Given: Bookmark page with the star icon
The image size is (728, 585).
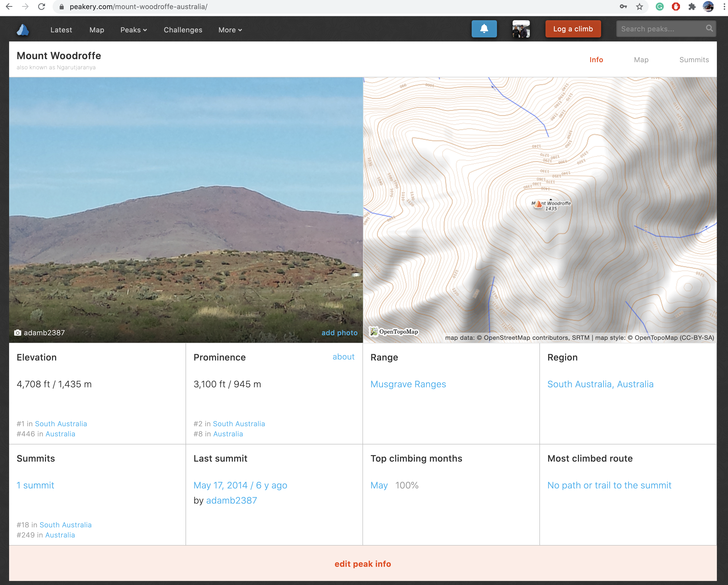Looking at the screenshot, I should (x=640, y=7).
